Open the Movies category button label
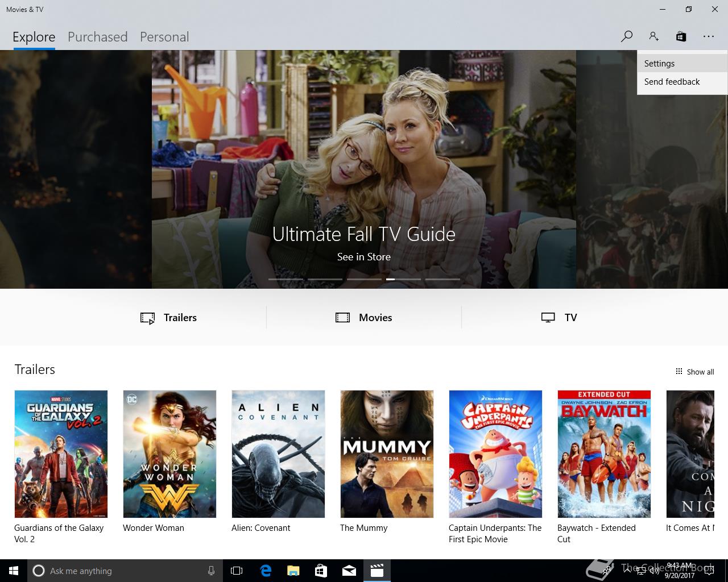Viewport: 728px width, 582px height. 375,318
